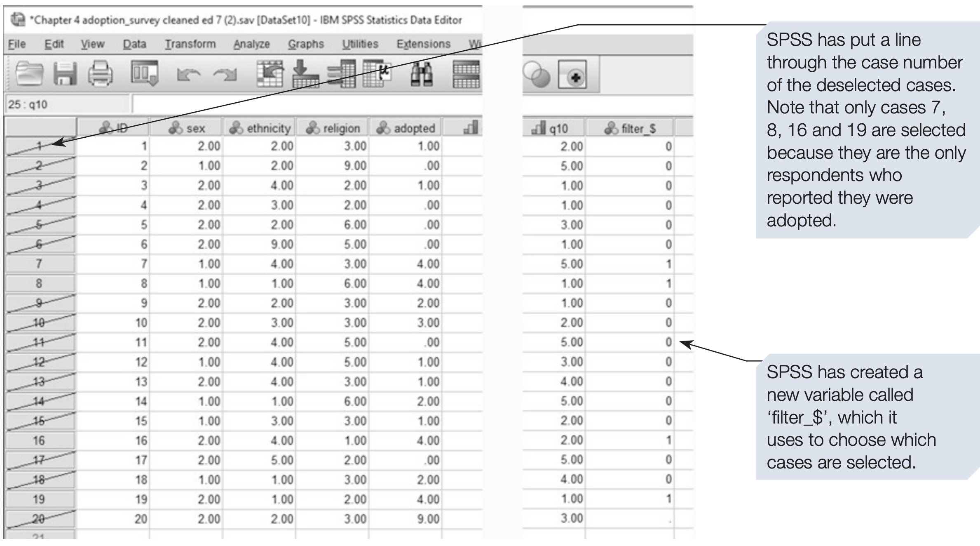The height and width of the screenshot is (546, 980).
Task: Click the Go to variable icon
Action: coord(305,74)
